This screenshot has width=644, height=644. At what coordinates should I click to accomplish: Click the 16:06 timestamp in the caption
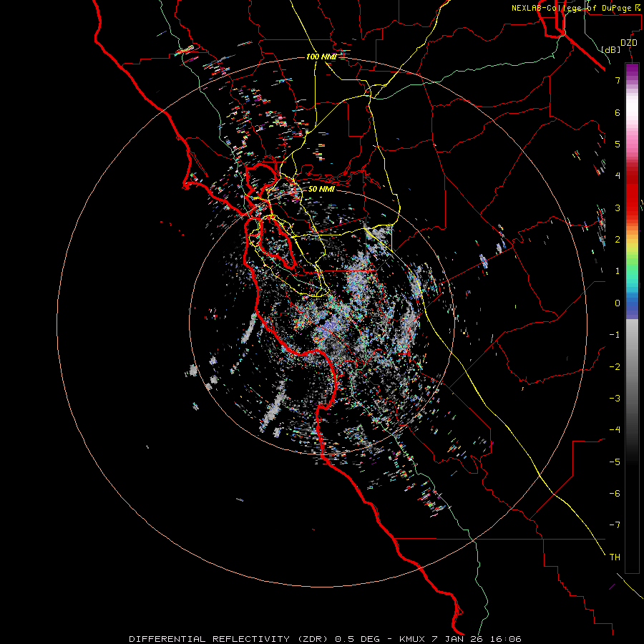pyautogui.click(x=506, y=639)
